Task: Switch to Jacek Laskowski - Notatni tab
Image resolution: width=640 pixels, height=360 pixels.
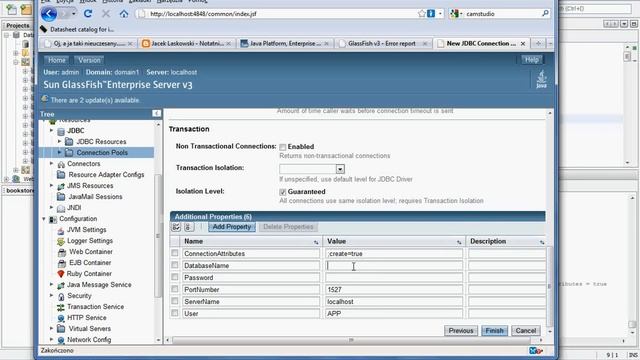Action: click(x=187, y=43)
